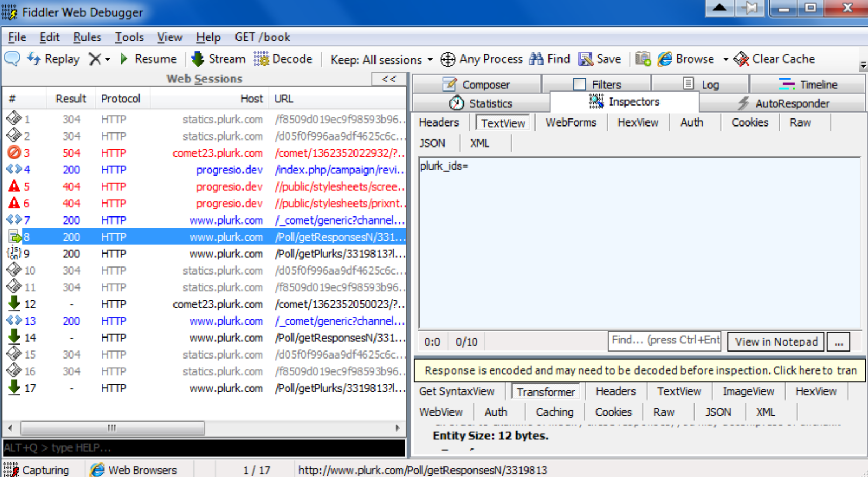Viewport: 868px width, 477px height.
Task: Click the Remove sessions X icon
Action: (x=95, y=59)
